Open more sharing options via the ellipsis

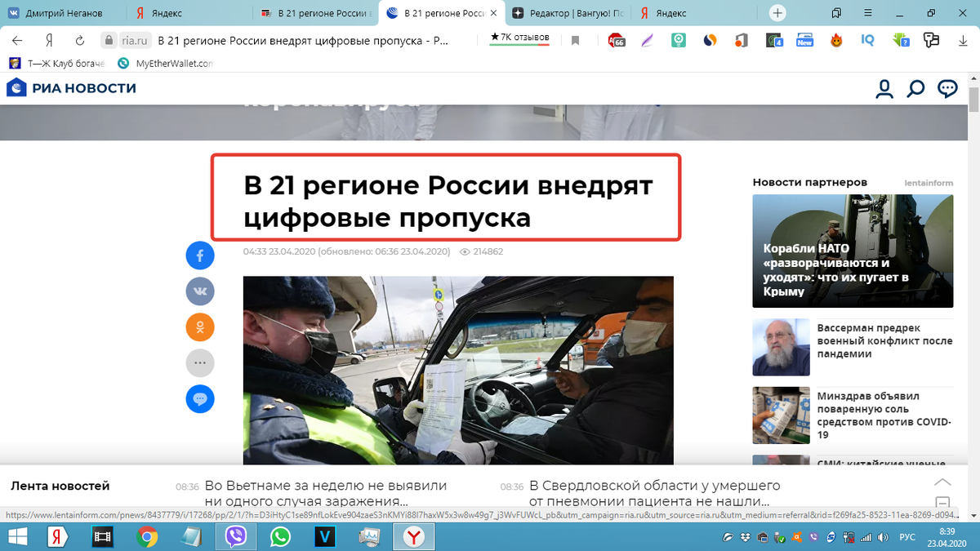pos(200,363)
